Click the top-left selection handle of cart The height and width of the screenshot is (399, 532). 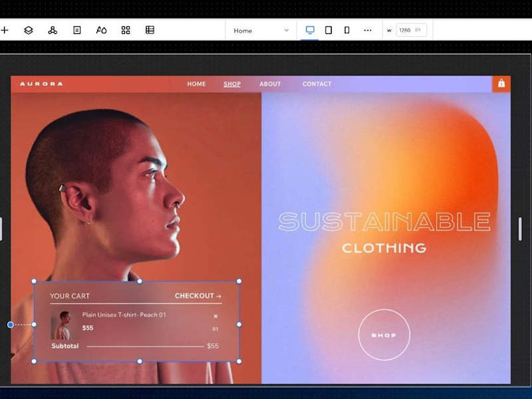coord(34,281)
